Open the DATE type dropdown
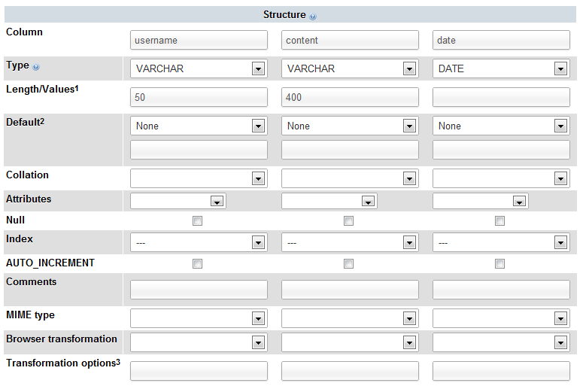This screenshot has width=586, height=392. tap(501, 68)
